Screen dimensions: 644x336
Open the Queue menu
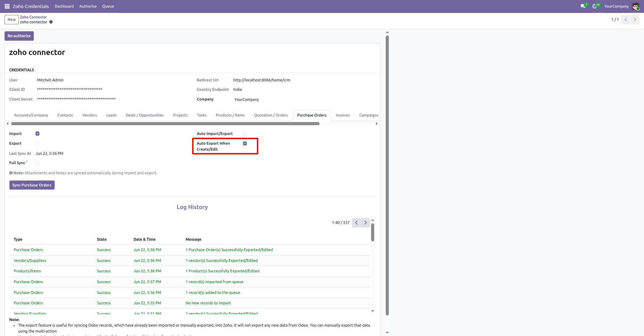coord(108,6)
